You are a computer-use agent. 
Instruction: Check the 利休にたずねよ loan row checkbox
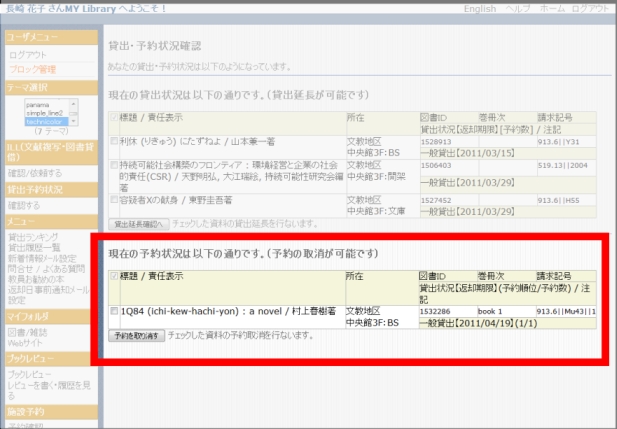pyautogui.click(x=114, y=141)
